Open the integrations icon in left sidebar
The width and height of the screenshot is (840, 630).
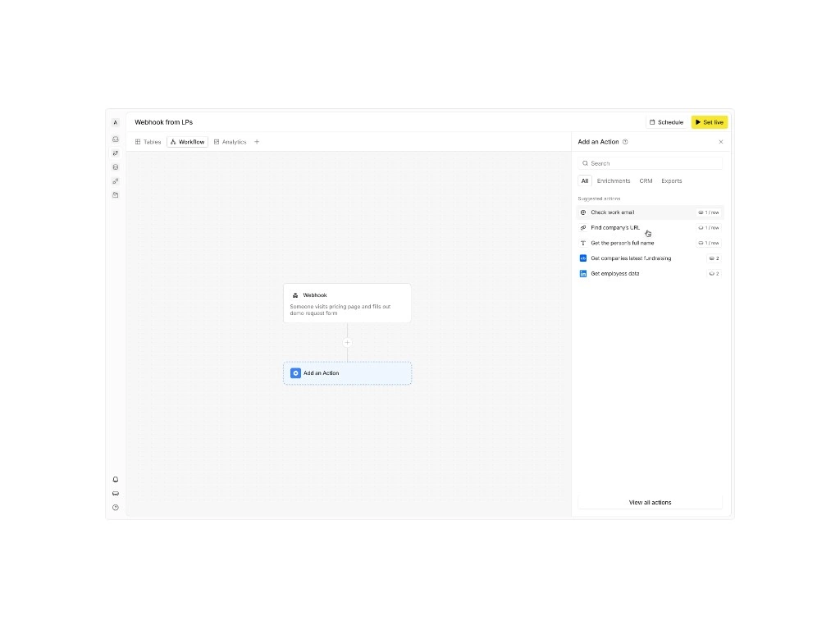click(115, 181)
